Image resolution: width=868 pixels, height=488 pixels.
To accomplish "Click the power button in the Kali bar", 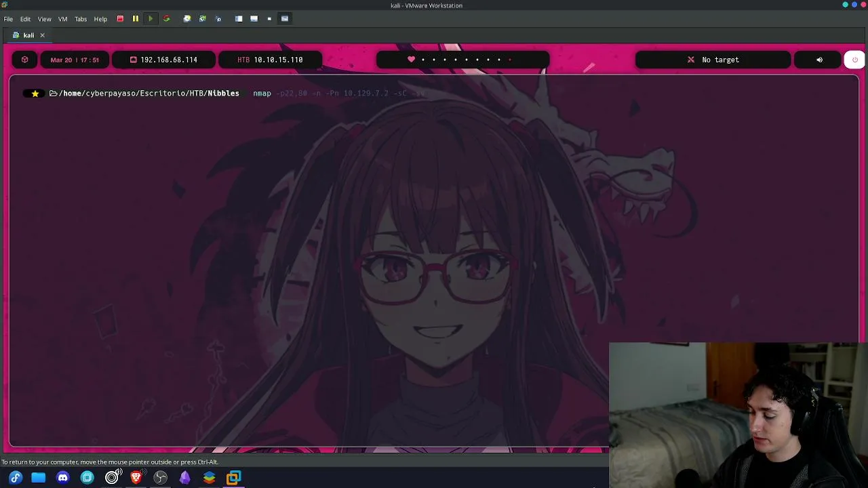I will pos(854,60).
